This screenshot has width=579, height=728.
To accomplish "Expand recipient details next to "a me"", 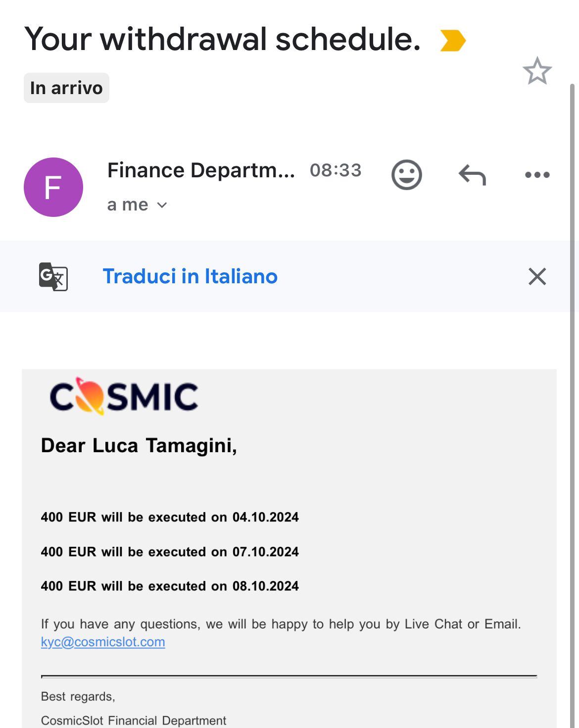I will tap(162, 205).
